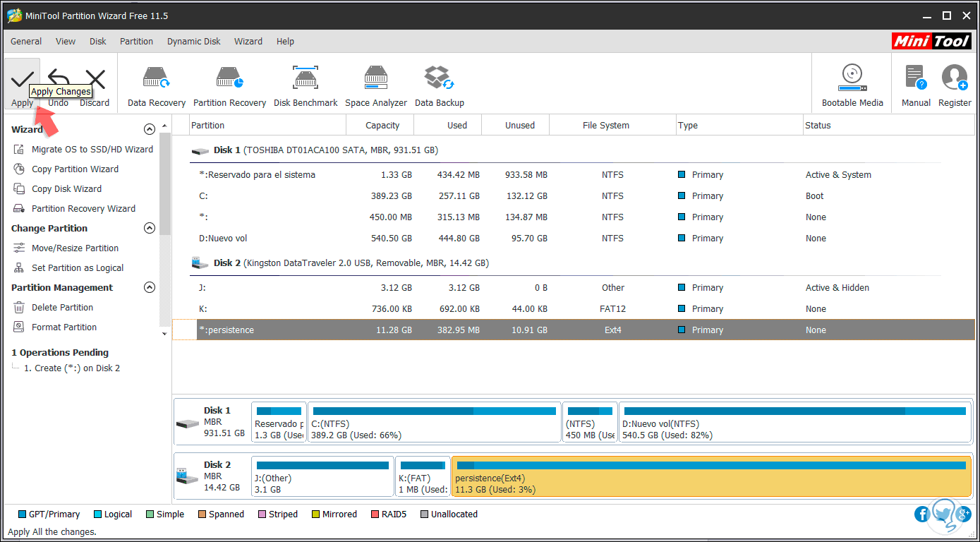This screenshot has width=980, height=542.
Task: Open the Partition menu
Action: (136, 41)
